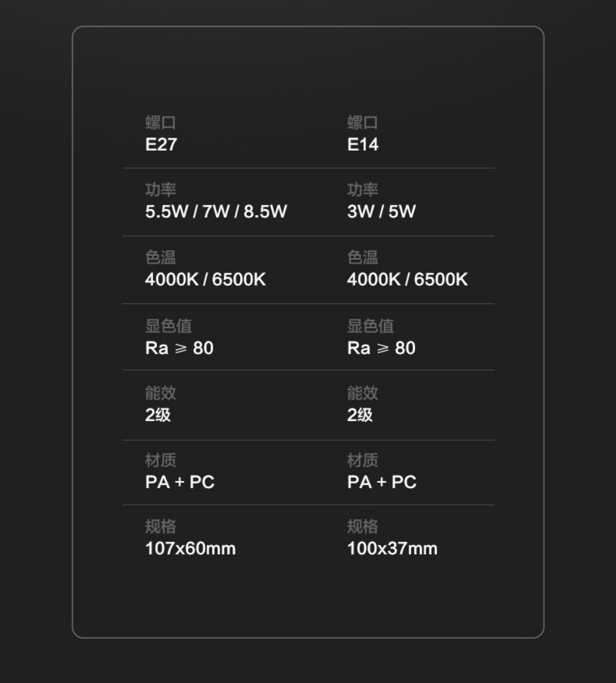Click the 规格 label above 107x60mm
This screenshot has height=683, width=616.
click(160, 526)
